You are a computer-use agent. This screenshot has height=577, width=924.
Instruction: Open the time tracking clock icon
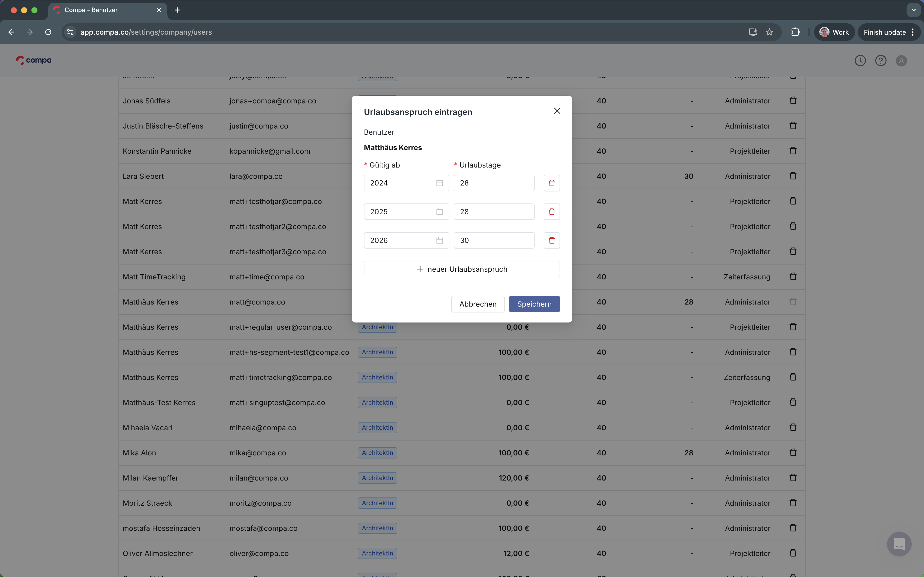860,61
